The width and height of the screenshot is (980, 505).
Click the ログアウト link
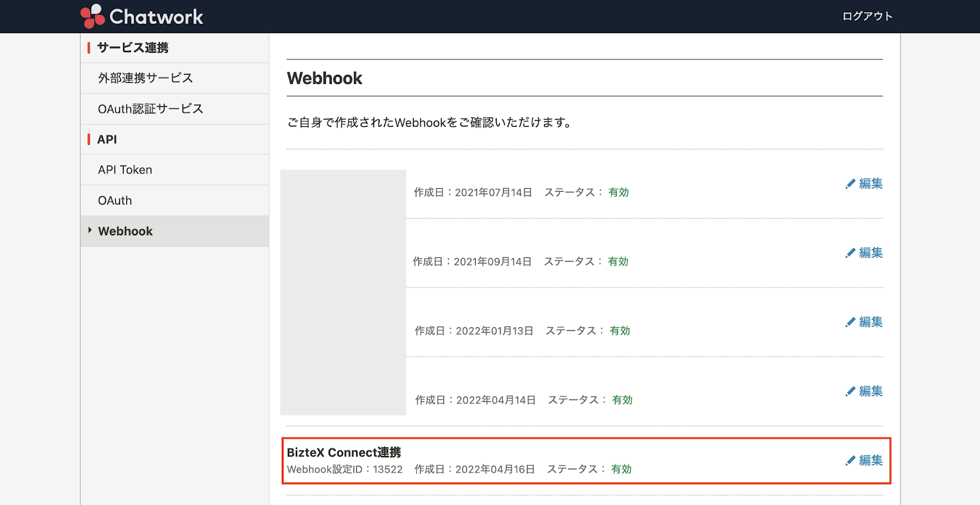(867, 16)
